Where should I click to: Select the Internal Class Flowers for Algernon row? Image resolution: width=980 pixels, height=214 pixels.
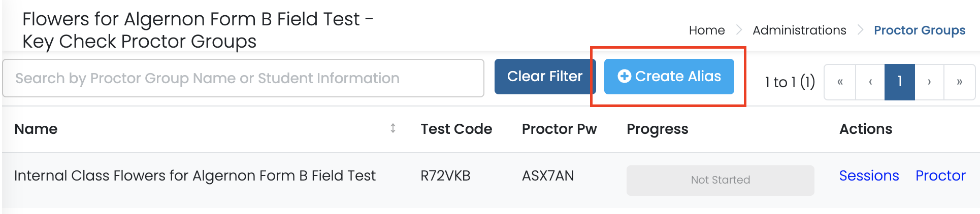click(x=194, y=175)
